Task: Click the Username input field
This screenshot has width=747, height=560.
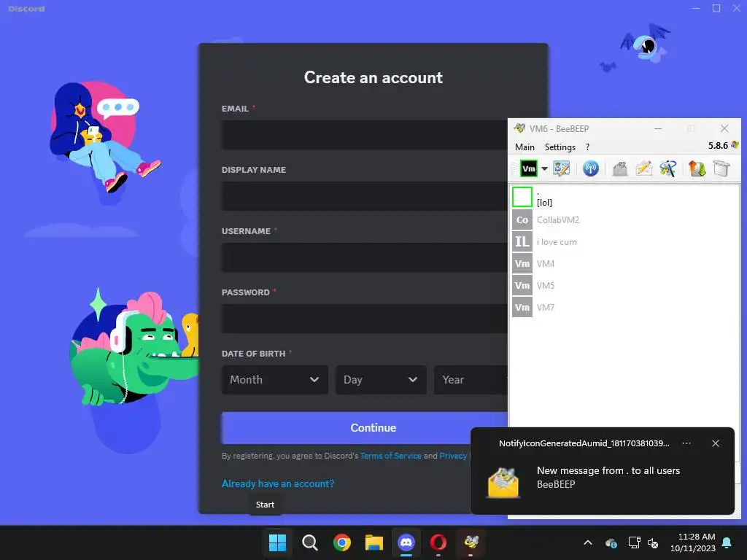Action: click(365, 257)
